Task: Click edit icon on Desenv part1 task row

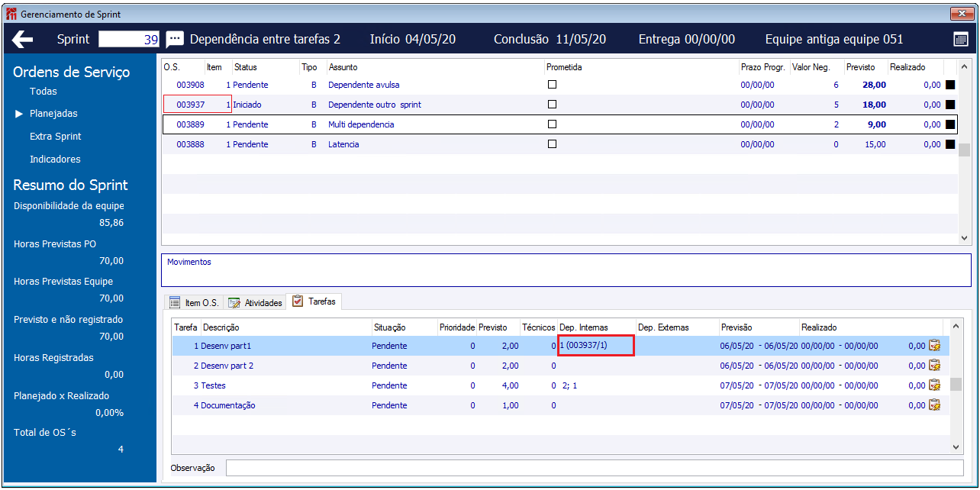Action: coord(934,346)
